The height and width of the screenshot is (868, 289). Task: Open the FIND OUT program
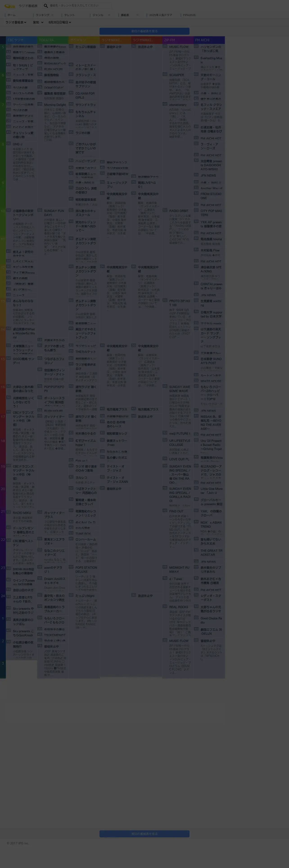[x=176, y=511]
